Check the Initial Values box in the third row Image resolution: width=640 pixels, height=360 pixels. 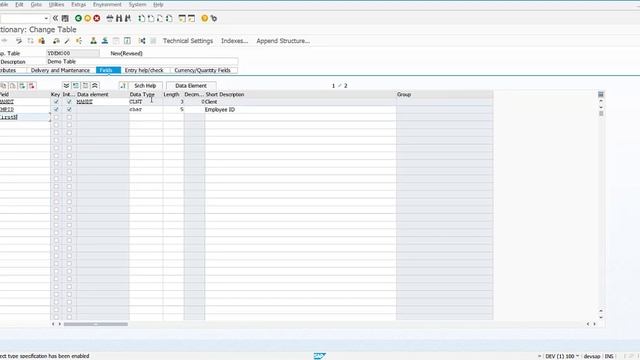(x=69, y=117)
